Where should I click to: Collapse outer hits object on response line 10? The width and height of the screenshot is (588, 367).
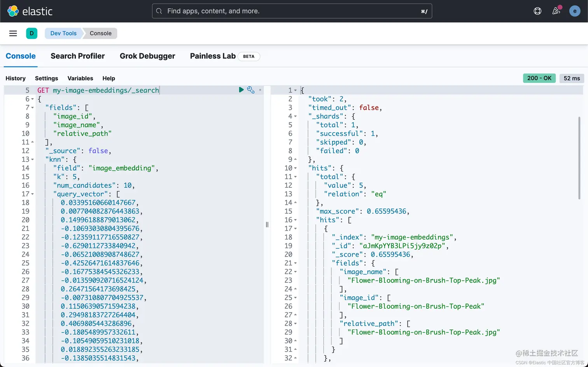pyautogui.click(x=296, y=168)
